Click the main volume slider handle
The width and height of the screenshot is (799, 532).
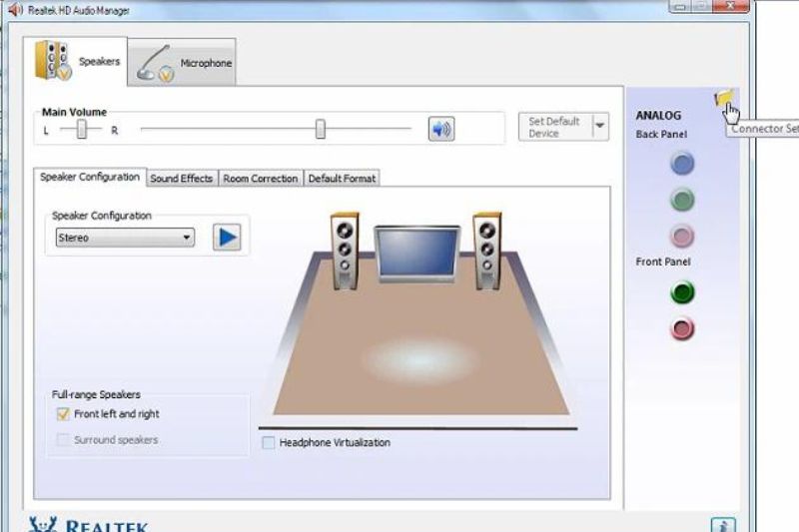tap(320, 130)
